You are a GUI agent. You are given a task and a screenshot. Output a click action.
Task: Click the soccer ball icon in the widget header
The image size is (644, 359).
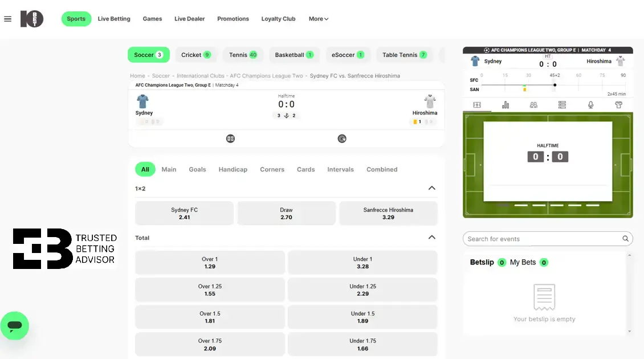pyautogui.click(x=486, y=50)
